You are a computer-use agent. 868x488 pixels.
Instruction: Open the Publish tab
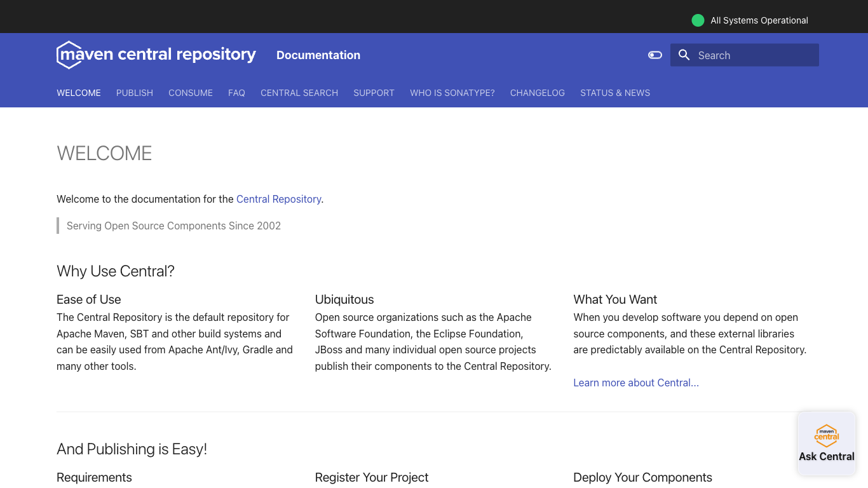[x=135, y=93]
